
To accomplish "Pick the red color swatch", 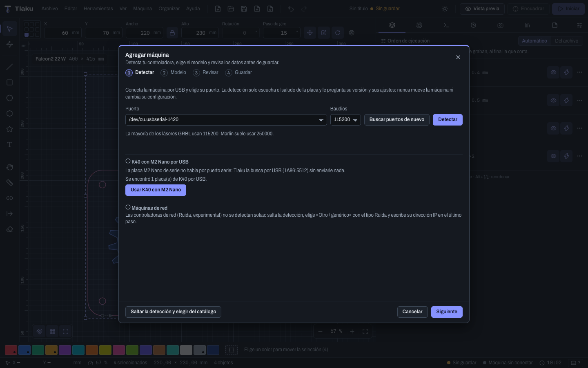I will pos(11,350).
